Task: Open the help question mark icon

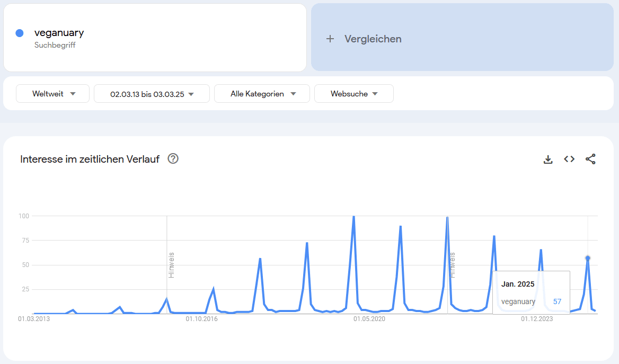Action: point(173,158)
